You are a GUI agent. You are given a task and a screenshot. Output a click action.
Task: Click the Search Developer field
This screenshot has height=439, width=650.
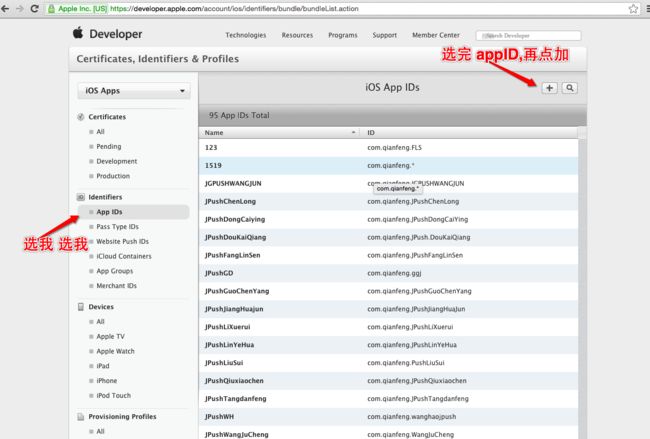[x=529, y=36]
